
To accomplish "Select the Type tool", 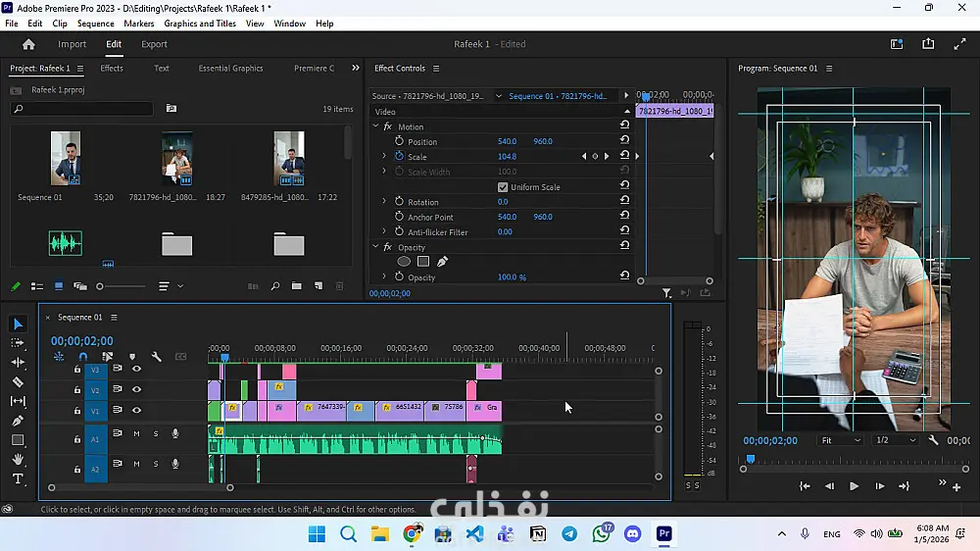I will click(18, 479).
